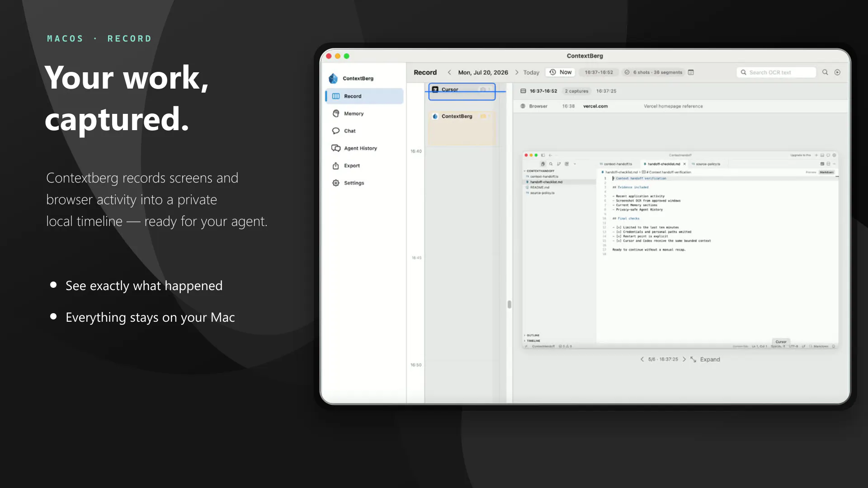This screenshot has height=488, width=868.
Task: Go to the previous day using the left chevron
Action: click(449, 72)
